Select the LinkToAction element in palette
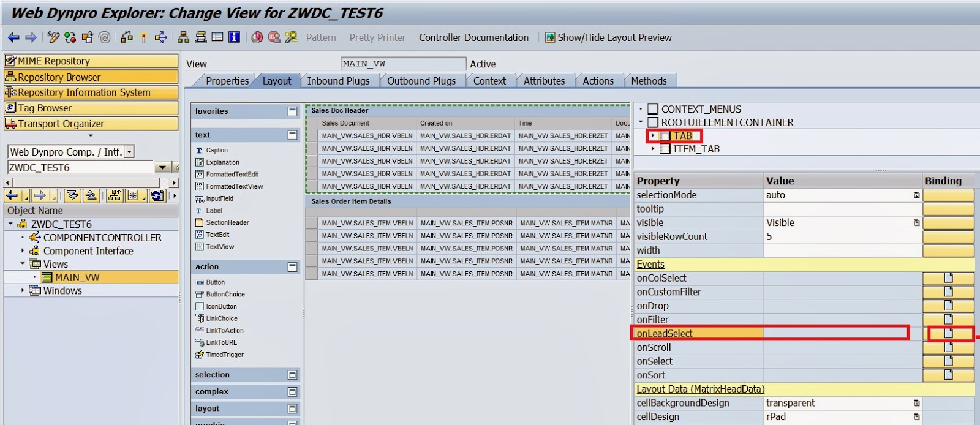Image resolution: width=980 pixels, height=425 pixels. click(x=224, y=331)
